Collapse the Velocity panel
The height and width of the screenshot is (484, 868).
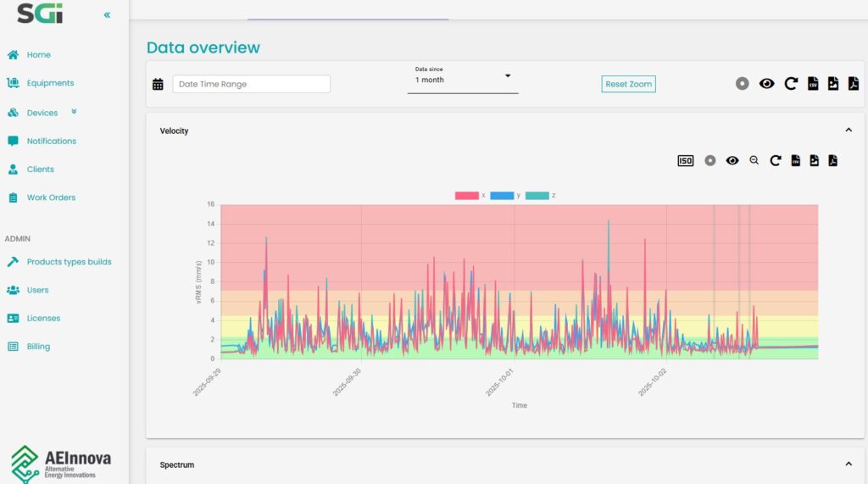[x=849, y=131]
